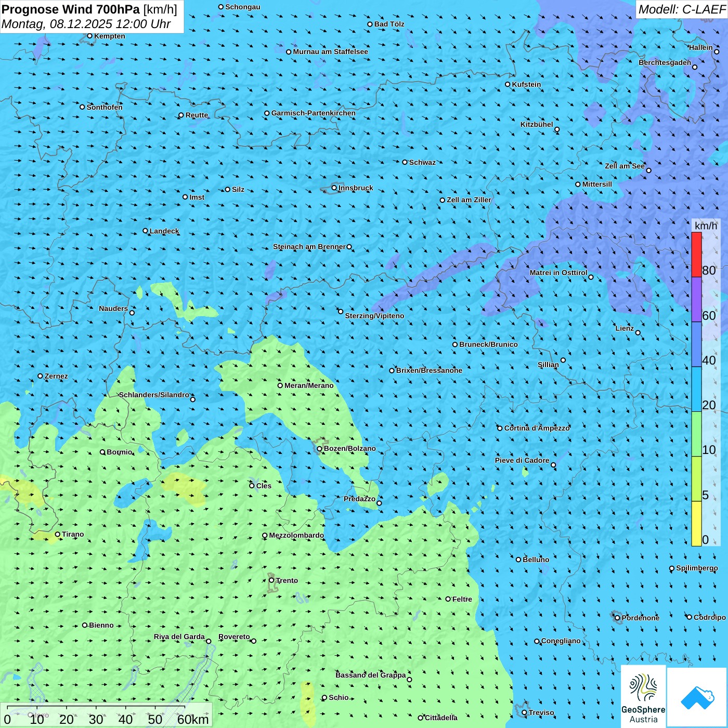Click the Murnau am Staffelsee label
Screen dimensions: 728x728
tap(330, 51)
